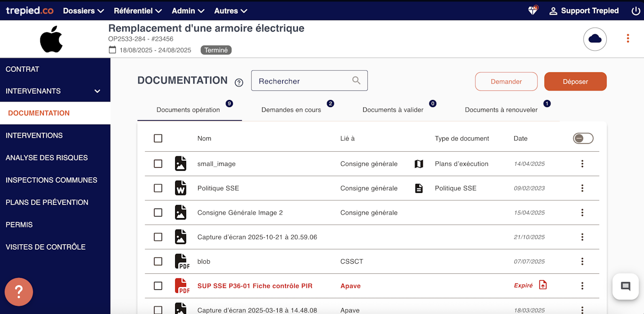Click the orange help bubble button

pos(19,291)
